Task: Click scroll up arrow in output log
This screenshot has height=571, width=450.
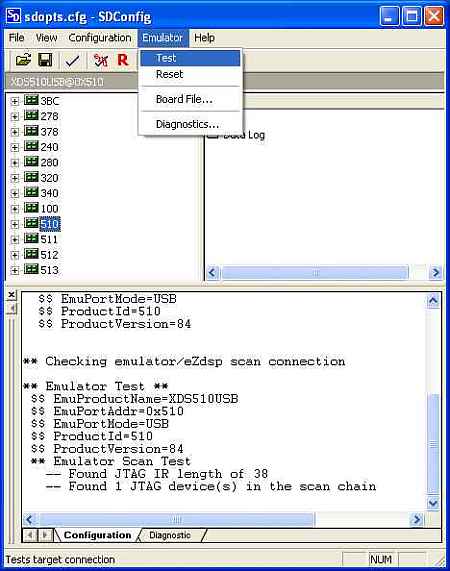Action: coord(433,300)
